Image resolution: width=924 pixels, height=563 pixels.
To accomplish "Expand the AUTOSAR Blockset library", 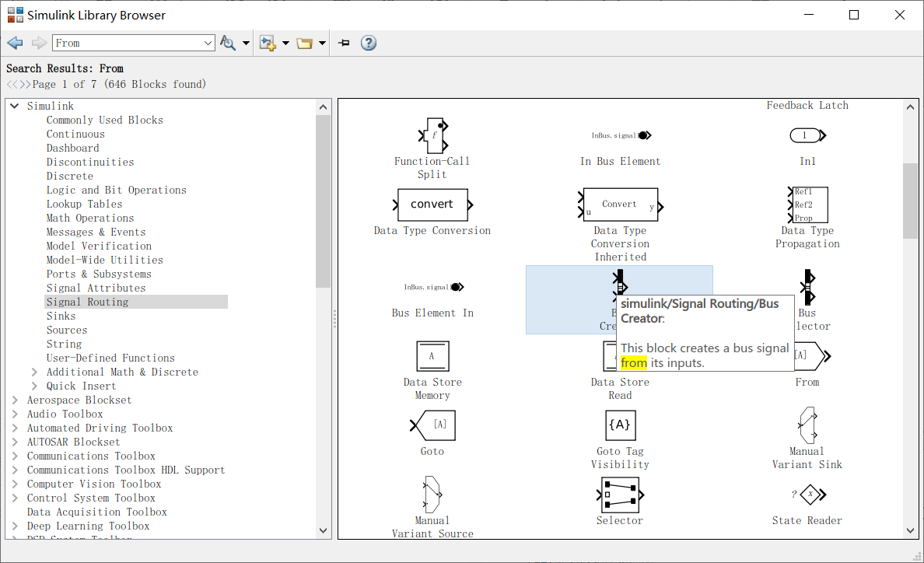I will tap(15, 442).
